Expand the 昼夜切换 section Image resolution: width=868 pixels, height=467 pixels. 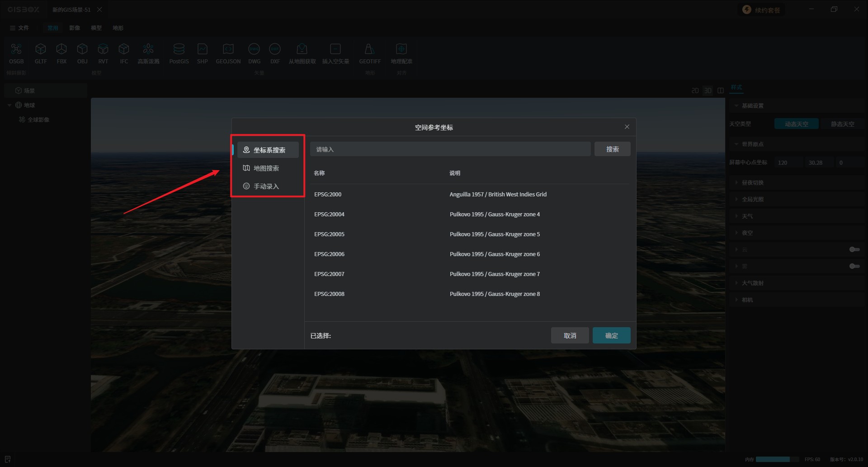click(752, 183)
